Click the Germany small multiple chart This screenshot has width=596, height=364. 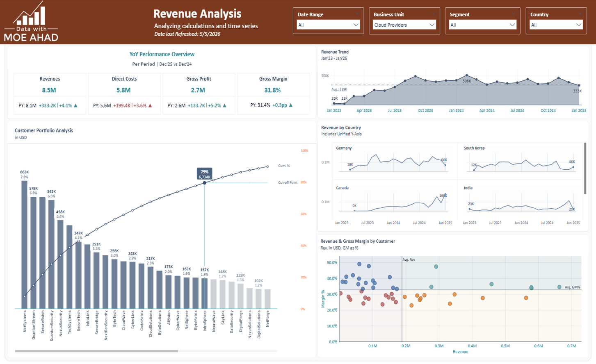(x=394, y=161)
